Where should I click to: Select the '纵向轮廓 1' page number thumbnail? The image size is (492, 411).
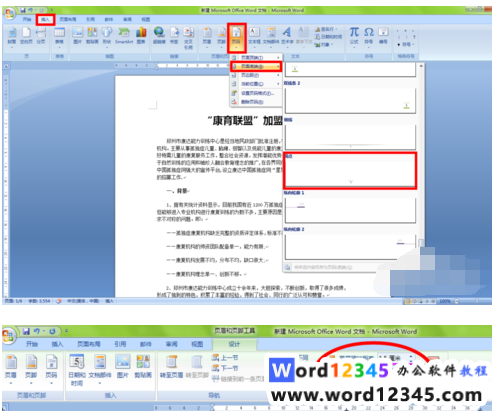[350, 210]
